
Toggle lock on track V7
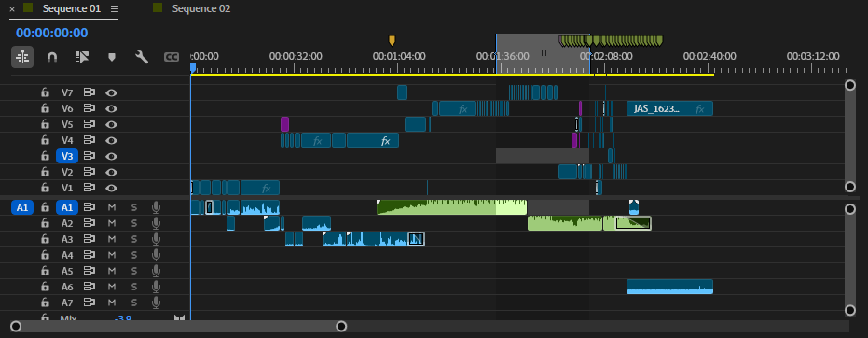[x=45, y=92]
